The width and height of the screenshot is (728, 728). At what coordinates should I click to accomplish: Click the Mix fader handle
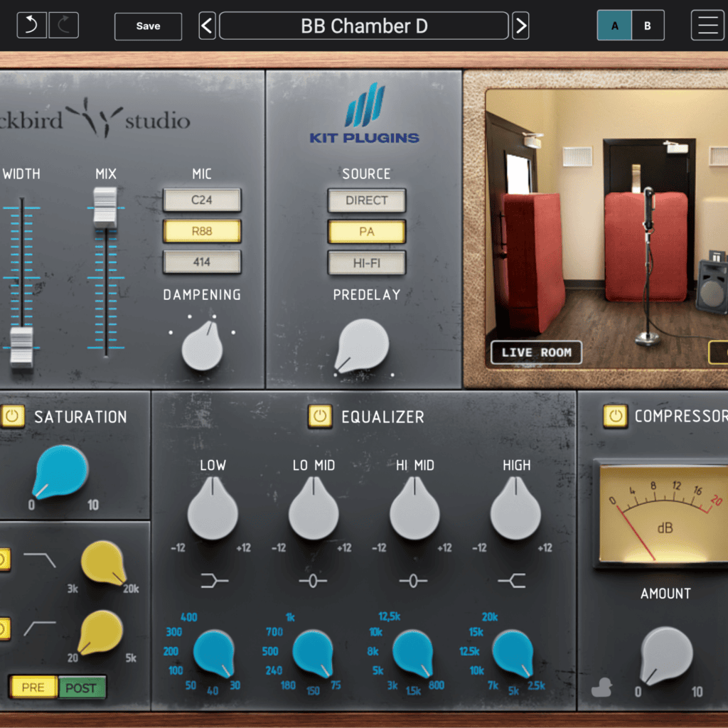coord(105,208)
